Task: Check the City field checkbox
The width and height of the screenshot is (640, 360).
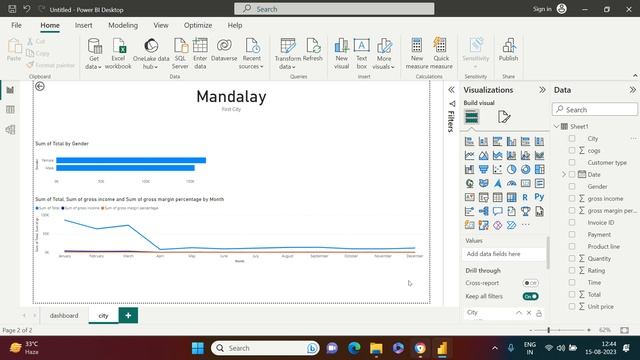Action: [572, 138]
